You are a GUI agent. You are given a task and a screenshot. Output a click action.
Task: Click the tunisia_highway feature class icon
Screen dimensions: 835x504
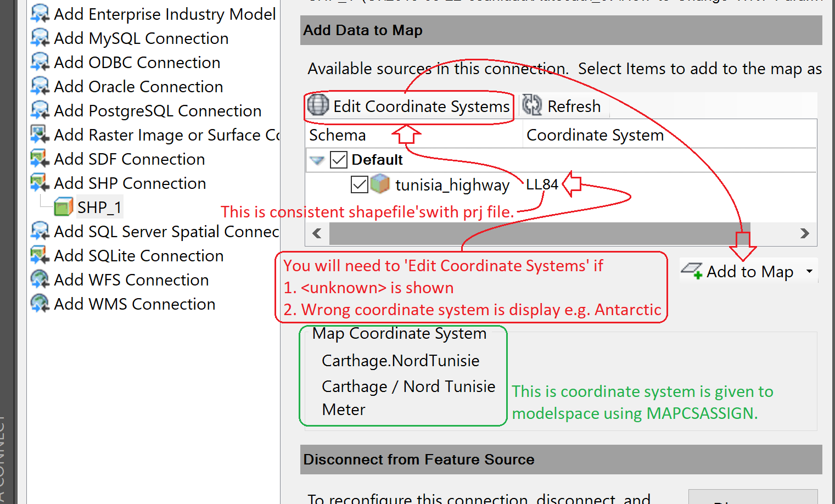(x=380, y=184)
